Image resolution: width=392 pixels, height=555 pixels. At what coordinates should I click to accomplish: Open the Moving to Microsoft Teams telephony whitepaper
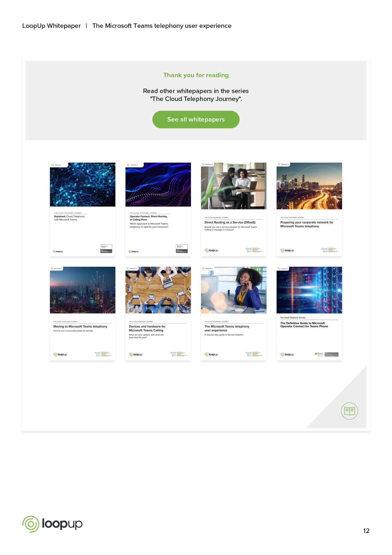[83, 313]
